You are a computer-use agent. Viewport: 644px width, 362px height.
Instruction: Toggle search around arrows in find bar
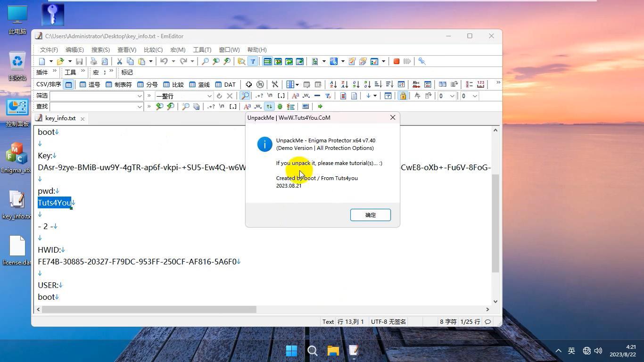pos(269,107)
